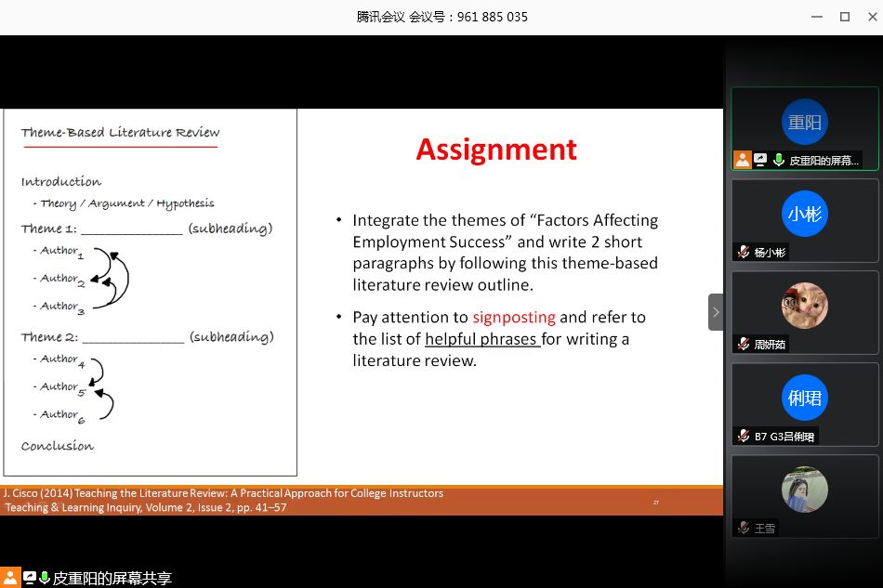
Task: Click the orange host badge in 重阳's tile
Action: coord(742,160)
